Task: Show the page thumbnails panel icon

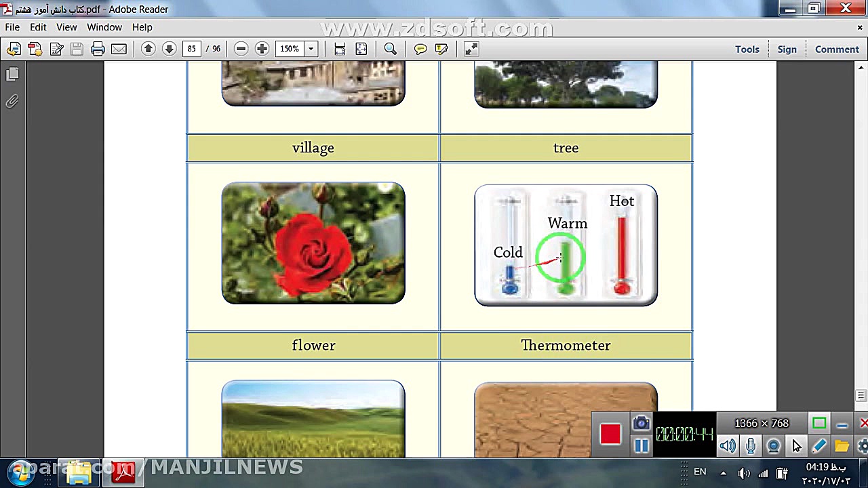Action: 12,74
